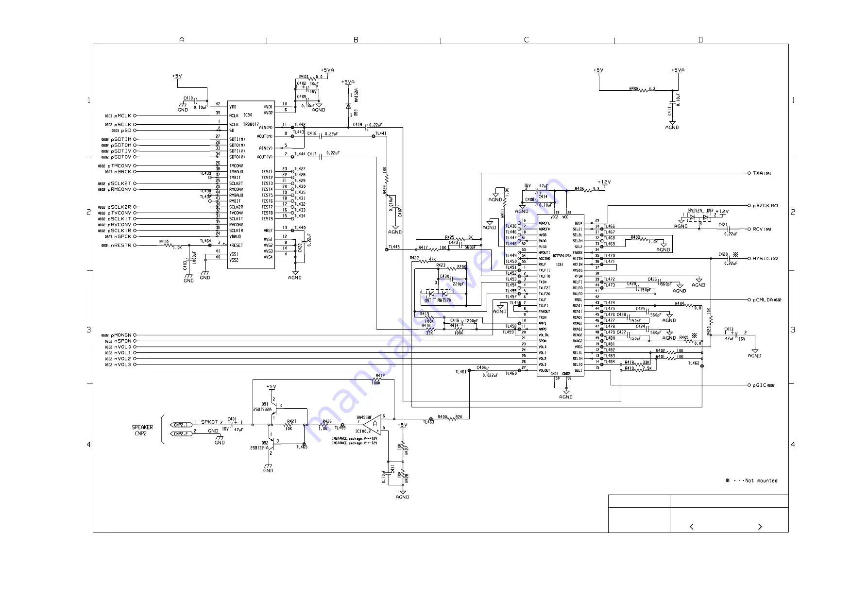Click column header letter D

click(700, 40)
